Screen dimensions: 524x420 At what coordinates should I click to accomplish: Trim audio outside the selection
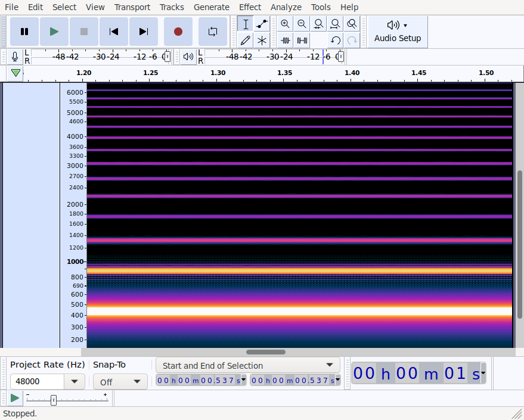285,41
